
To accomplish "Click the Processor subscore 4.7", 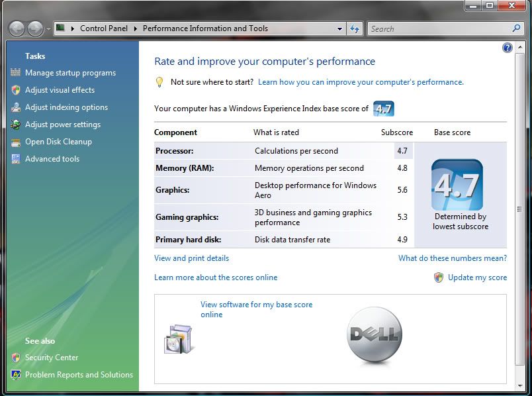I will (x=402, y=151).
